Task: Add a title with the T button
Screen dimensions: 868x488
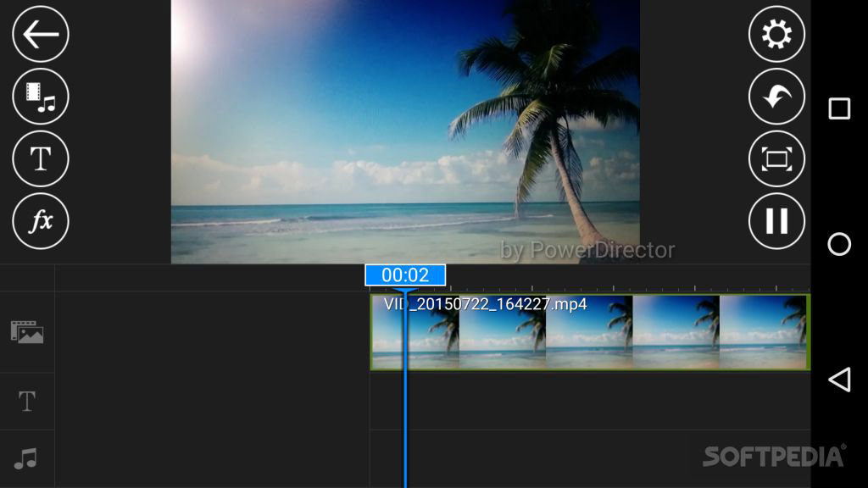Action: [x=41, y=158]
